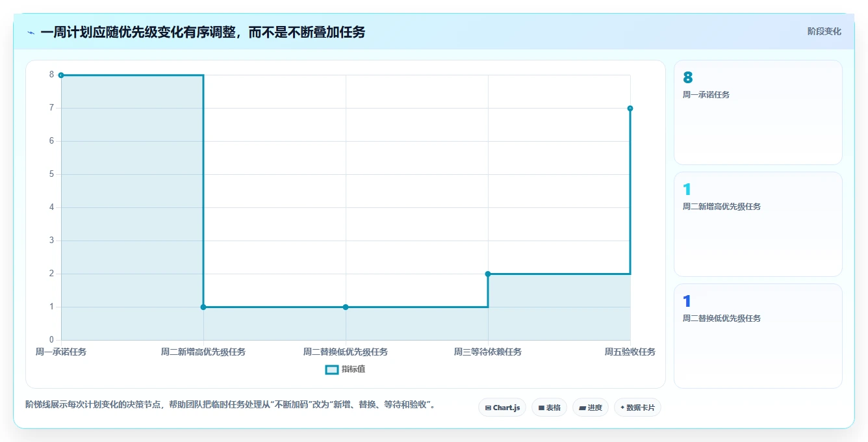Click the chart title 一周计划应随优先级变化有序调整
The width and height of the screenshot is (868, 442).
(x=203, y=32)
